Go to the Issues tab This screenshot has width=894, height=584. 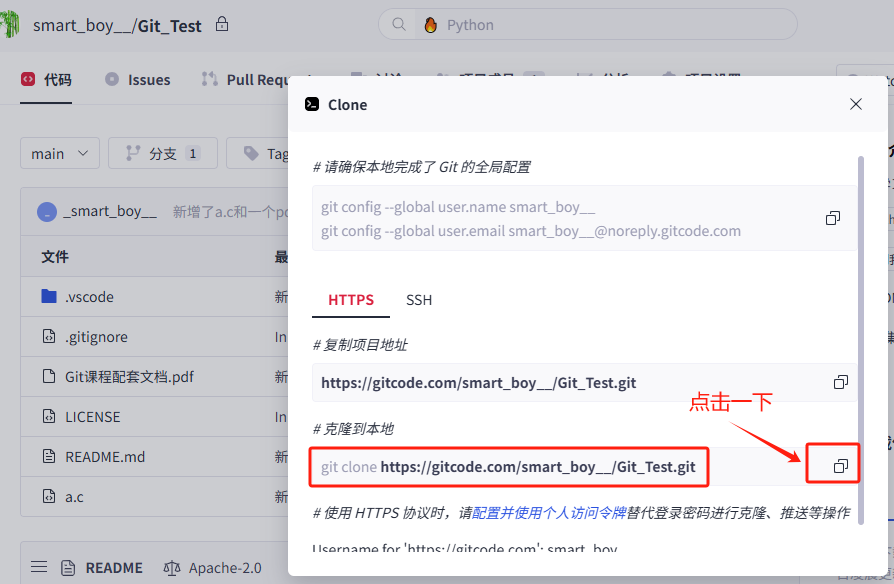(x=137, y=80)
